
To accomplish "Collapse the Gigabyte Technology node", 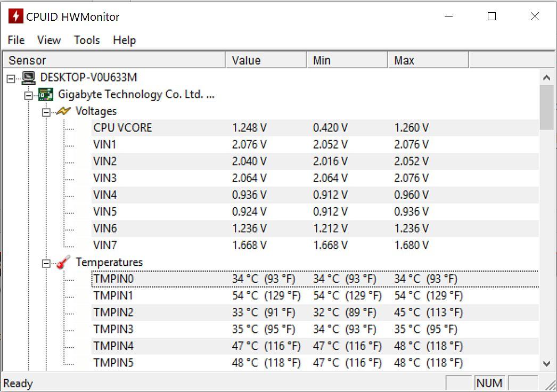I will pyautogui.click(x=28, y=95).
